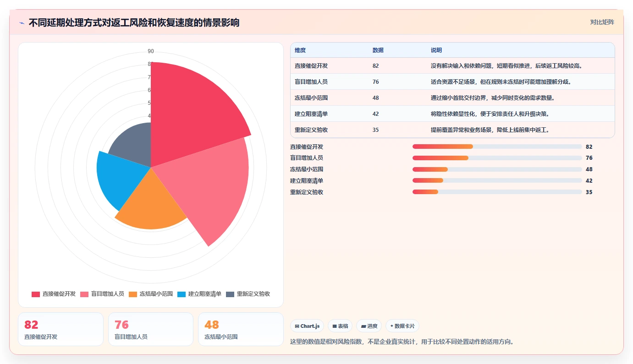This screenshot has width=633, height=364.
Task: Select the 重新定义验收 table row cell
Action: coord(311,130)
